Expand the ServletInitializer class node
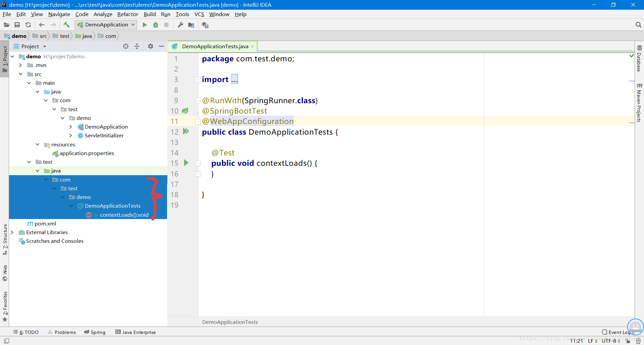The width and height of the screenshot is (644, 345). 71,135
